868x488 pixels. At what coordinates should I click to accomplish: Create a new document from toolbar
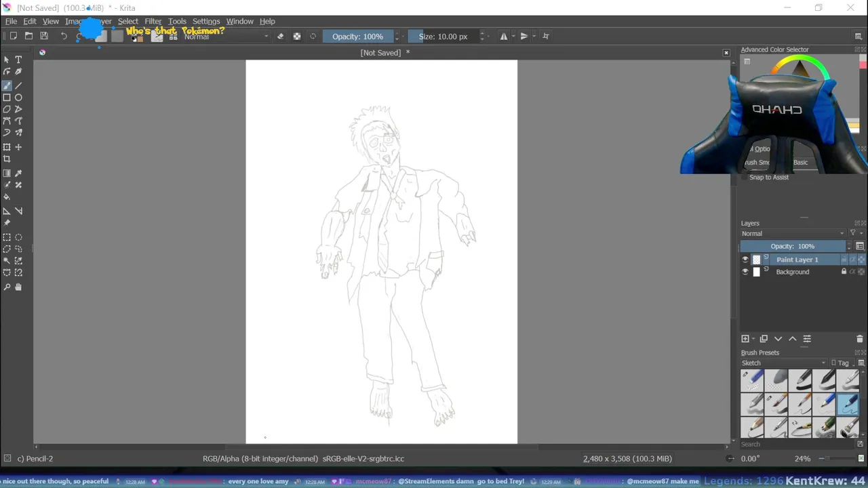point(13,36)
